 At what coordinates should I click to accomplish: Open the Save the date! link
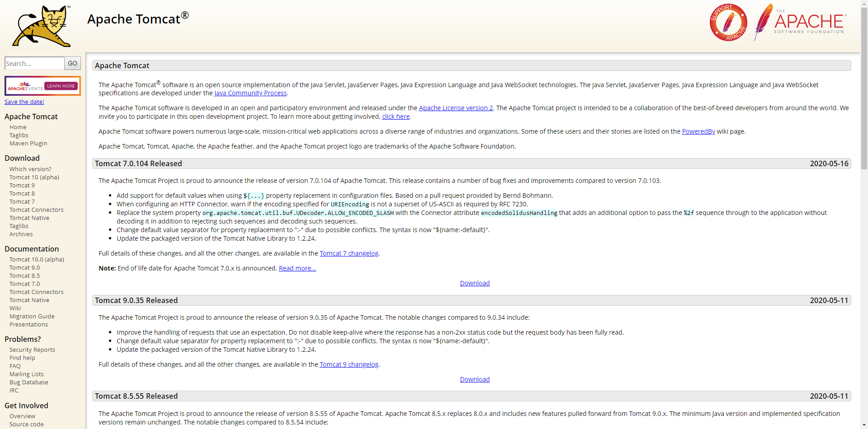pyautogui.click(x=24, y=102)
